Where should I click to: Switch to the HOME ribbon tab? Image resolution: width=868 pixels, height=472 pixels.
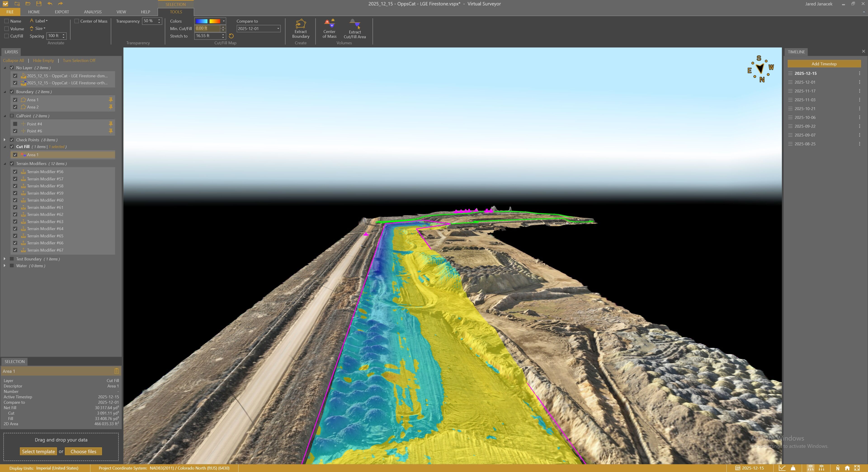click(34, 12)
